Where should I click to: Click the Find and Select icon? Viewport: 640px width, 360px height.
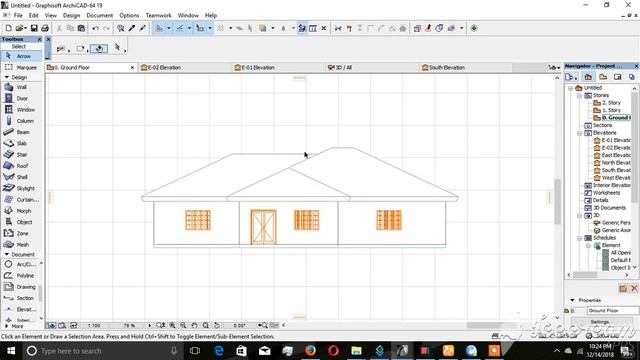click(x=121, y=28)
